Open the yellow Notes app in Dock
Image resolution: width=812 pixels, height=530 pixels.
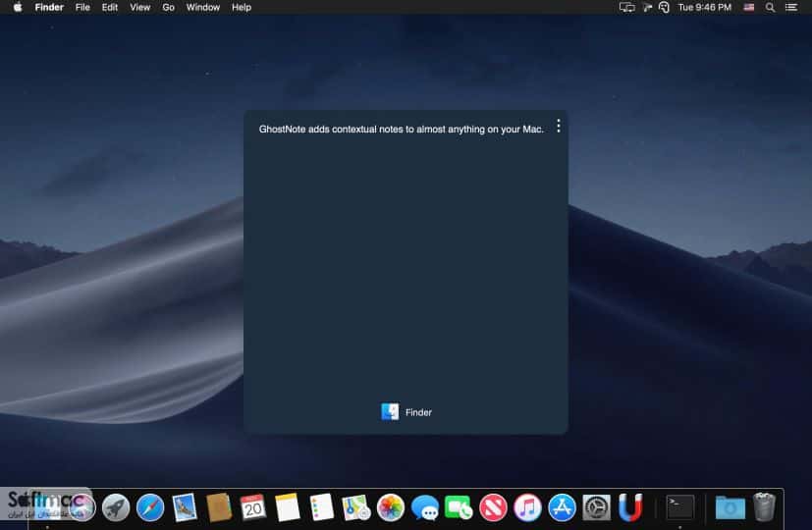[288, 506]
